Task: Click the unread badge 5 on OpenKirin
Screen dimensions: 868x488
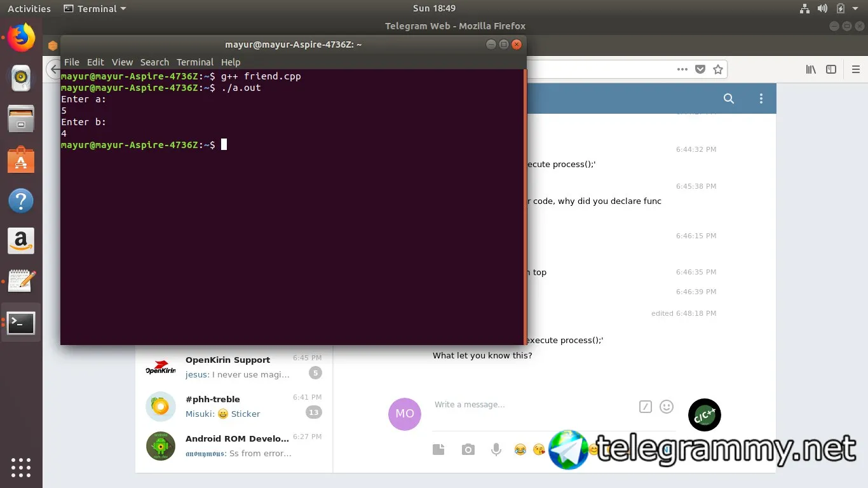Action: [315, 373]
